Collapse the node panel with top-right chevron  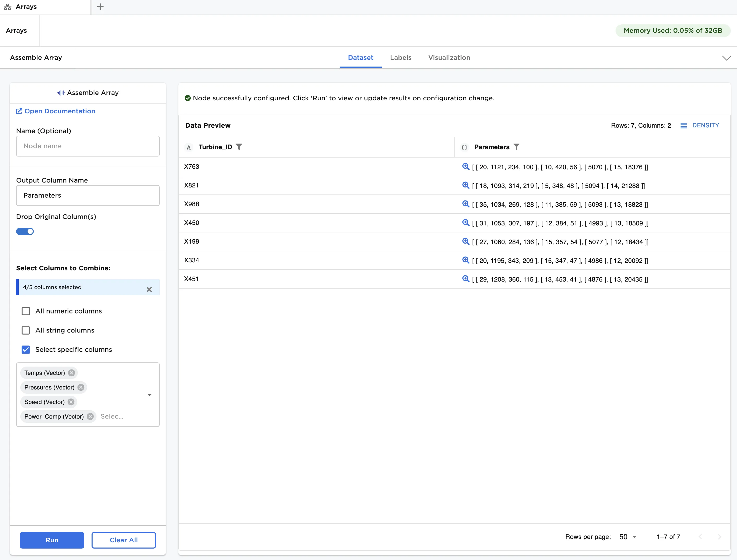[x=727, y=58]
